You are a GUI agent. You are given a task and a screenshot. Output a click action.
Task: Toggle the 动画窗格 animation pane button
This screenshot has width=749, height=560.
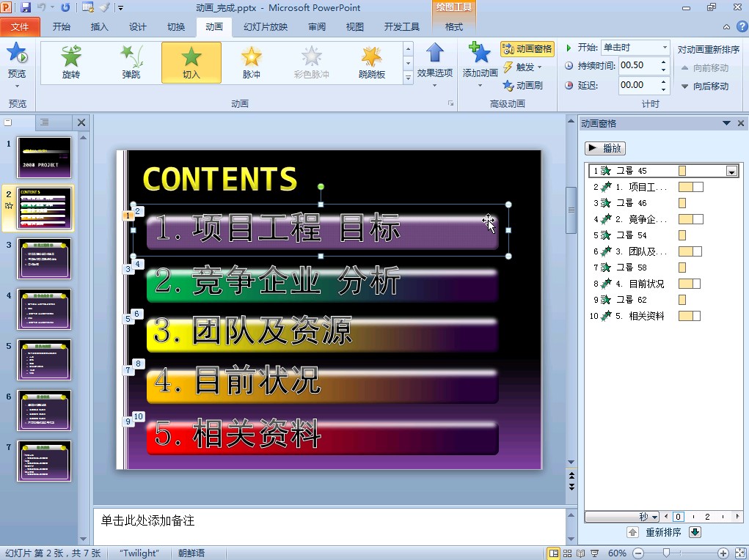(527, 49)
